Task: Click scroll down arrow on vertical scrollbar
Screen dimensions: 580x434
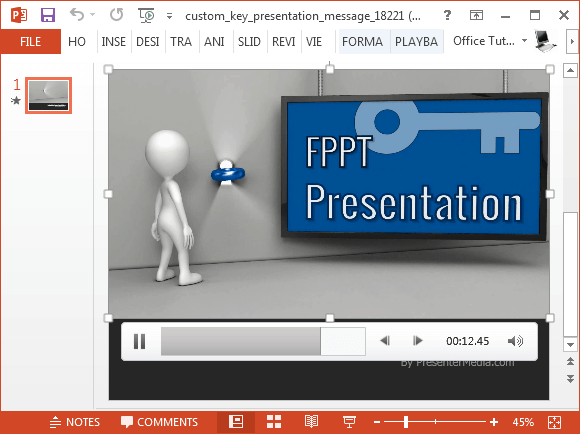Action: pos(570,344)
